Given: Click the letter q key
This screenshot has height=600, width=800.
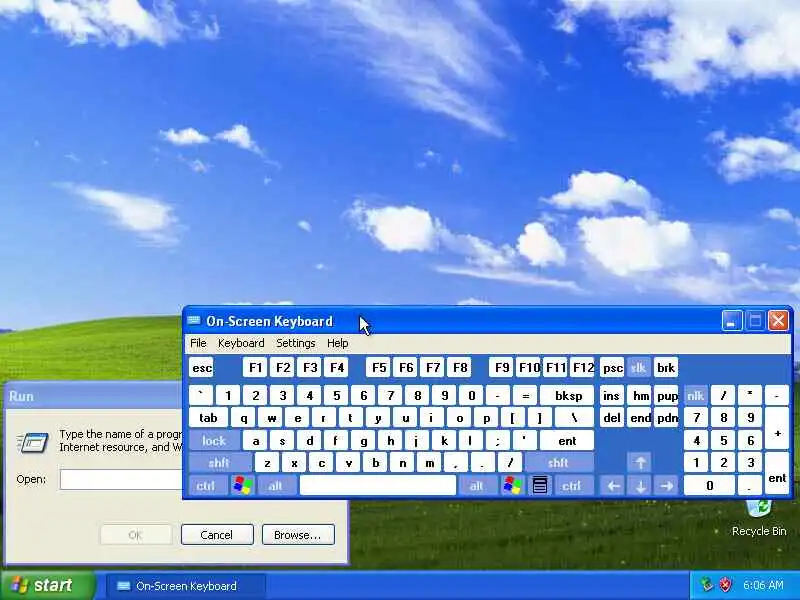Looking at the screenshot, I should pos(243,418).
